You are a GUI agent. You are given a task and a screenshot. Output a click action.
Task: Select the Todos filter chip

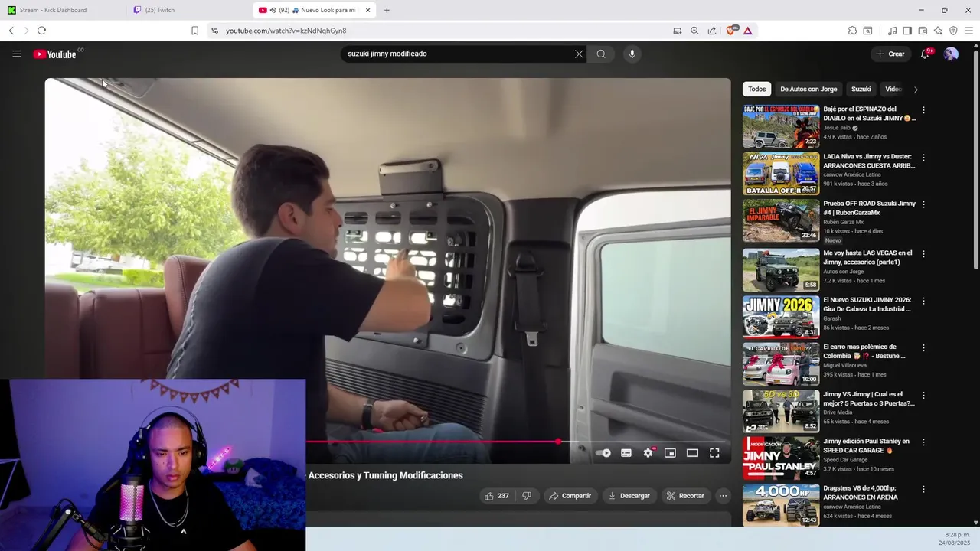click(x=756, y=89)
